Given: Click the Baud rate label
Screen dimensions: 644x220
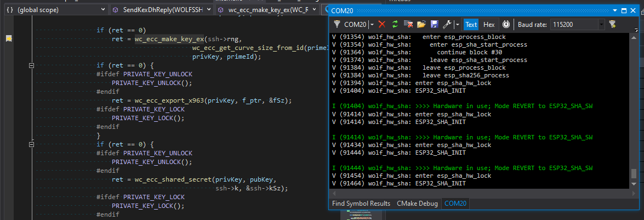Looking at the screenshot, I should click(532, 25).
